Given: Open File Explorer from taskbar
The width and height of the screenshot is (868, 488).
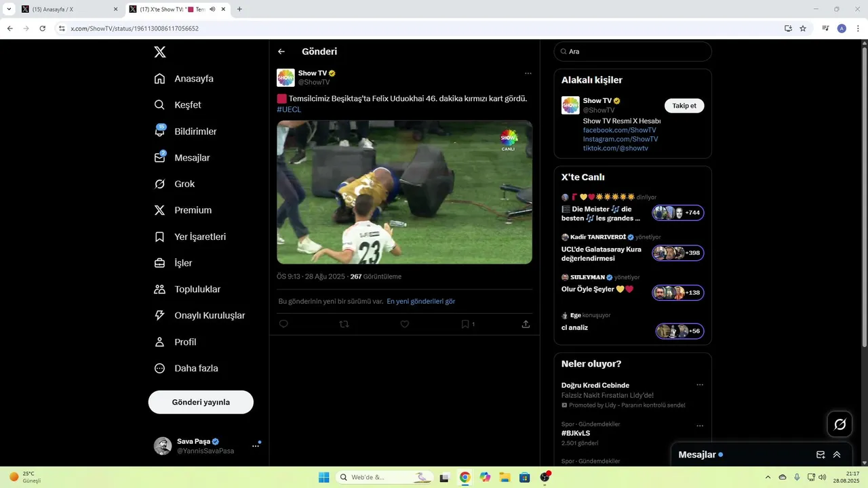Looking at the screenshot, I should [x=505, y=477].
